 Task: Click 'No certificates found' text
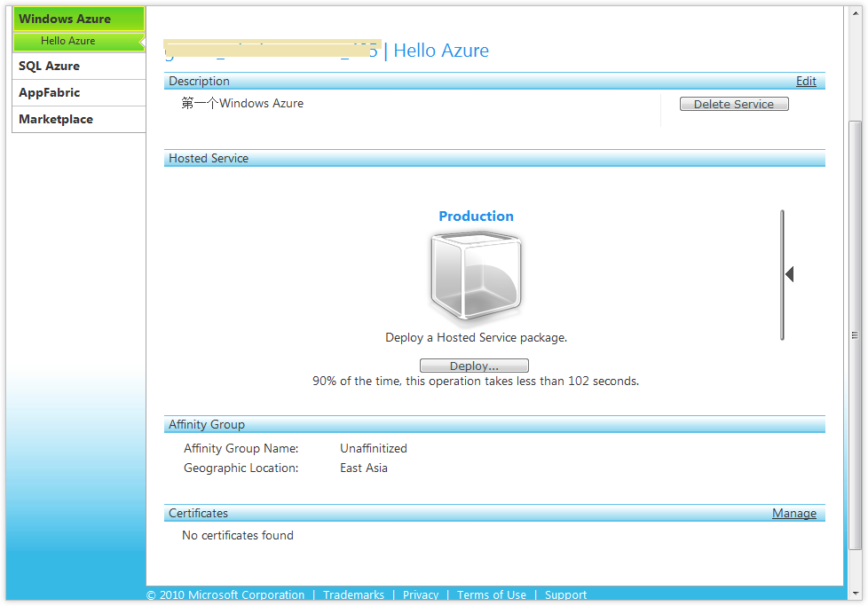point(238,536)
